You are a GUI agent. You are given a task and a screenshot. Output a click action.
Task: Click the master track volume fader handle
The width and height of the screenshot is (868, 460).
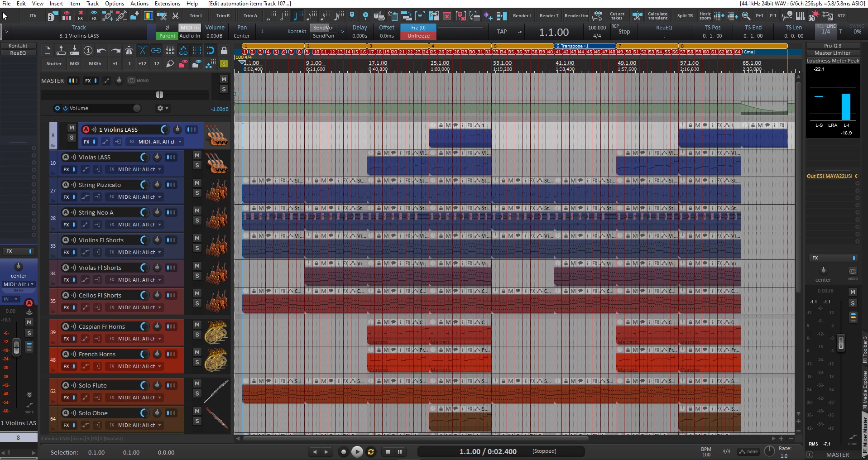point(159,95)
